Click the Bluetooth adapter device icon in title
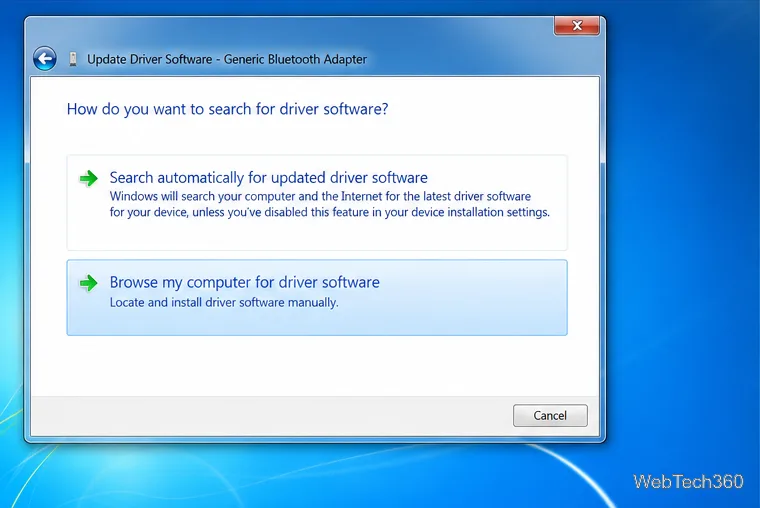Viewport: 760px width, 508px height. tap(73, 59)
